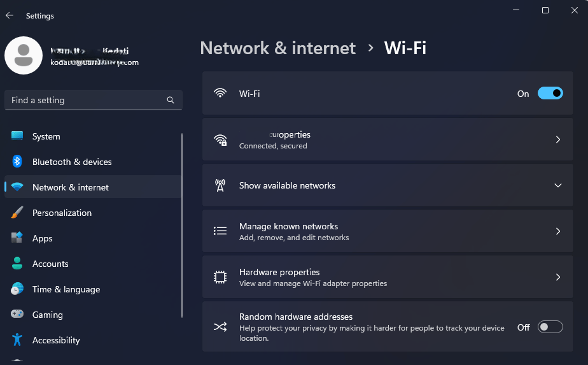Screen dimensions: 588x365
Task: Expand Show available networks chevron
Action: pyautogui.click(x=557, y=185)
